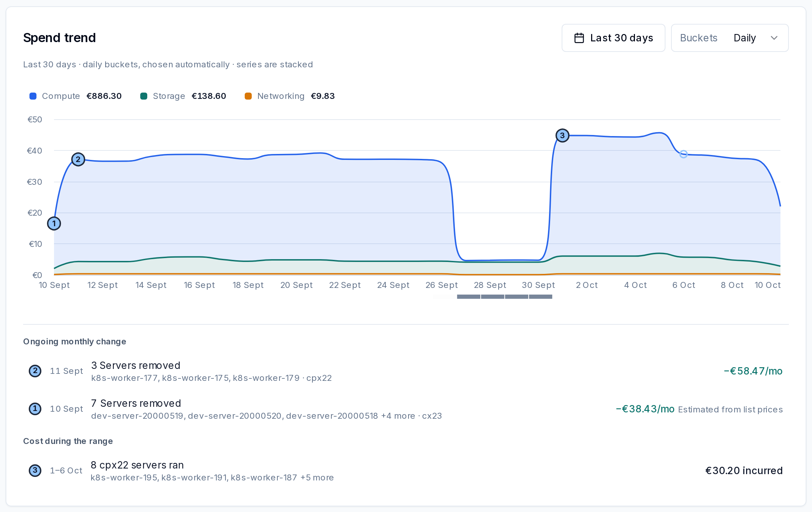Click the '2 Oct' x-axis label
The height and width of the screenshot is (512, 812).
[587, 285]
